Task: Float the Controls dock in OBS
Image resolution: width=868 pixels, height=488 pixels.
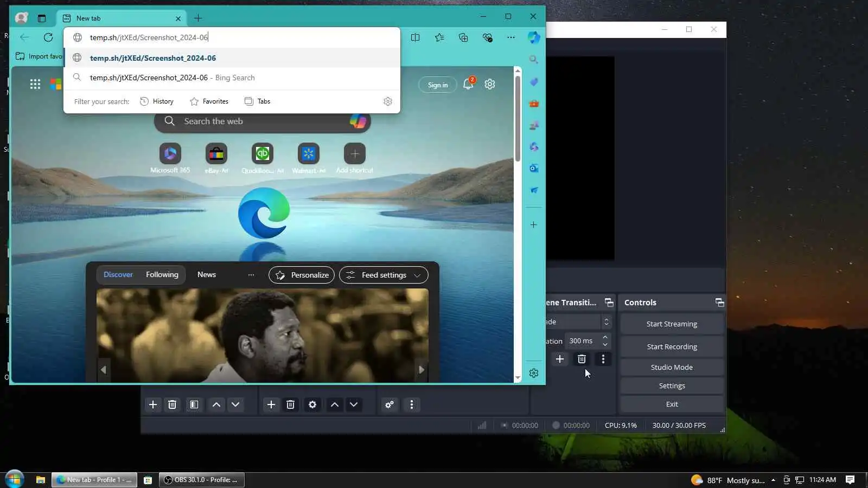Action: pyautogui.click(x=719, y=303)
